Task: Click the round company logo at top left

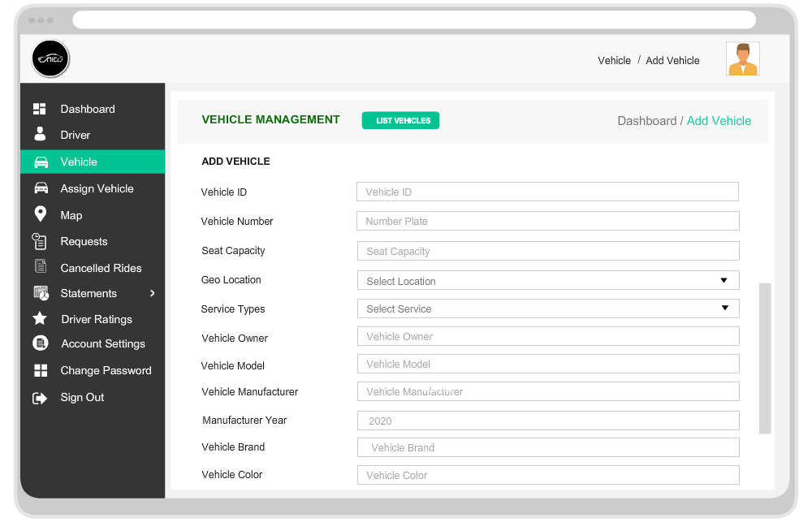Action: tap(50, 58)
